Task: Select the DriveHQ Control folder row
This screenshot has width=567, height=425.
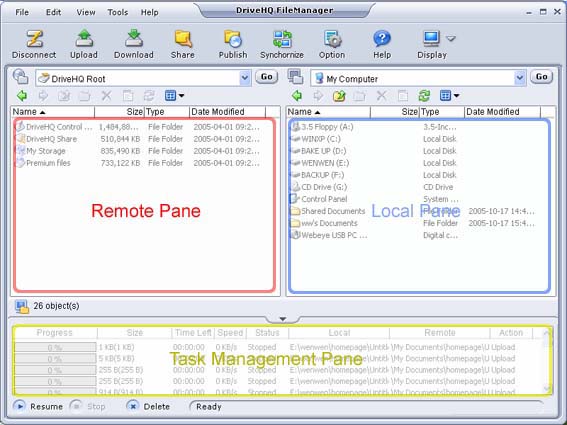Action: click(137, 127)
